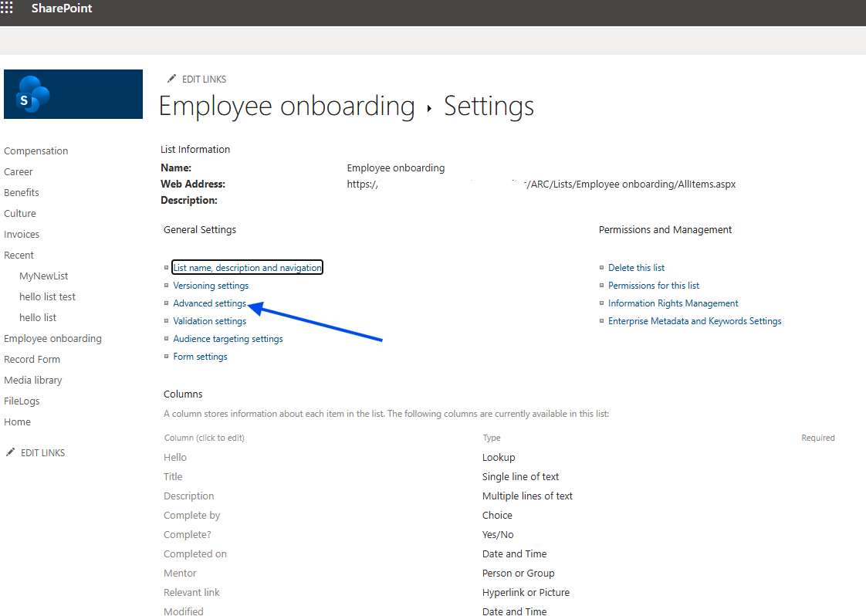
Task: Open MyNewList under Recent
Action: coord(44,276)
